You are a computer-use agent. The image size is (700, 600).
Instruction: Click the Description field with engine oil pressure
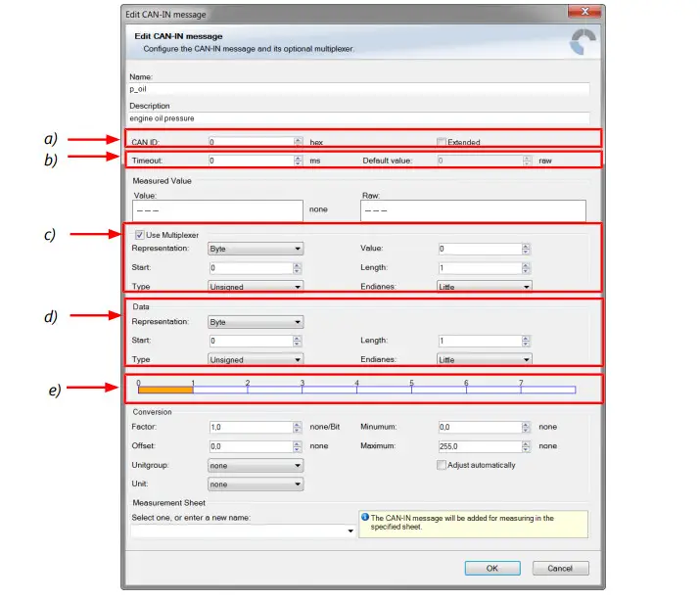[x=359, y=118]
